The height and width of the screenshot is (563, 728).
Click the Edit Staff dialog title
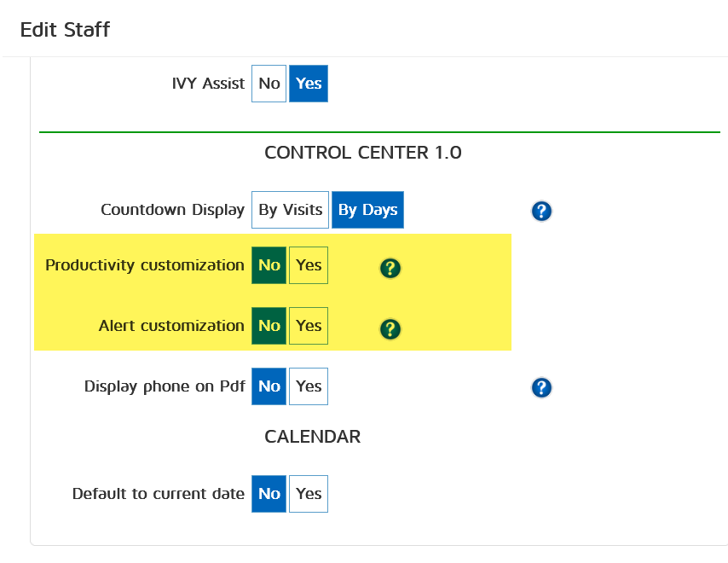click(x=66, y=30)
